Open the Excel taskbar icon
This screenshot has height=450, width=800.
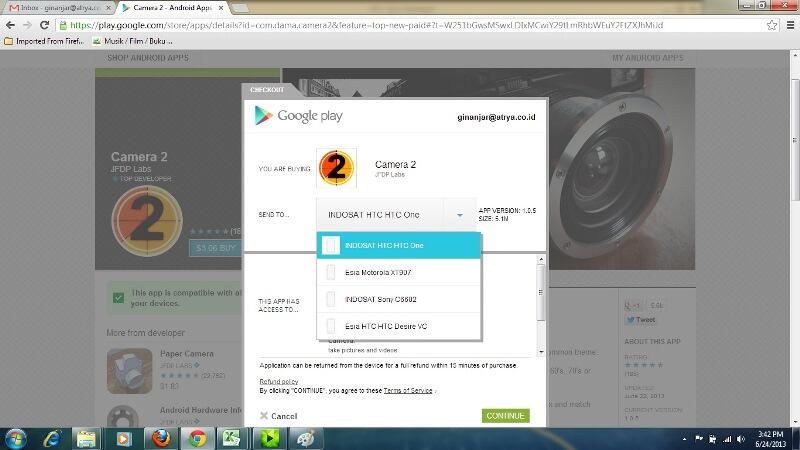(x=232, y=439)
